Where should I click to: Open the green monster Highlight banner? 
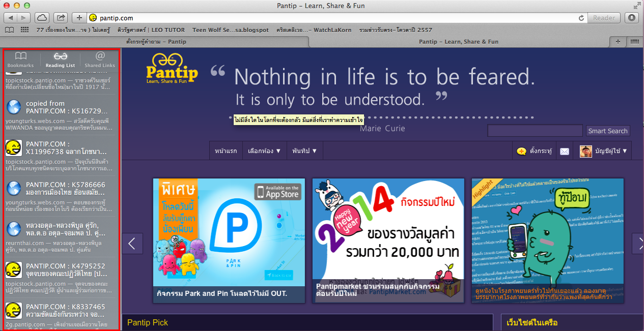(x=548, y=240)
